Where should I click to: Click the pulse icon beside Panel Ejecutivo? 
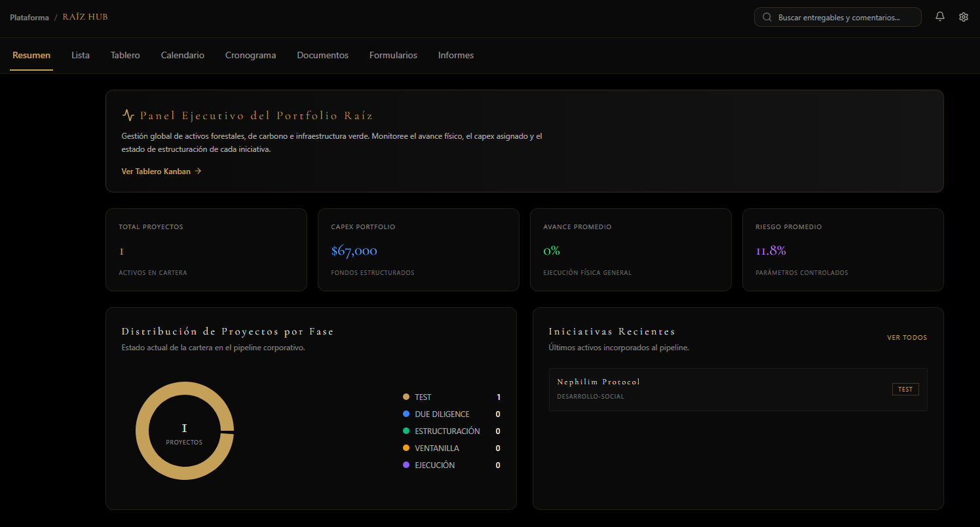click(128, 115)
